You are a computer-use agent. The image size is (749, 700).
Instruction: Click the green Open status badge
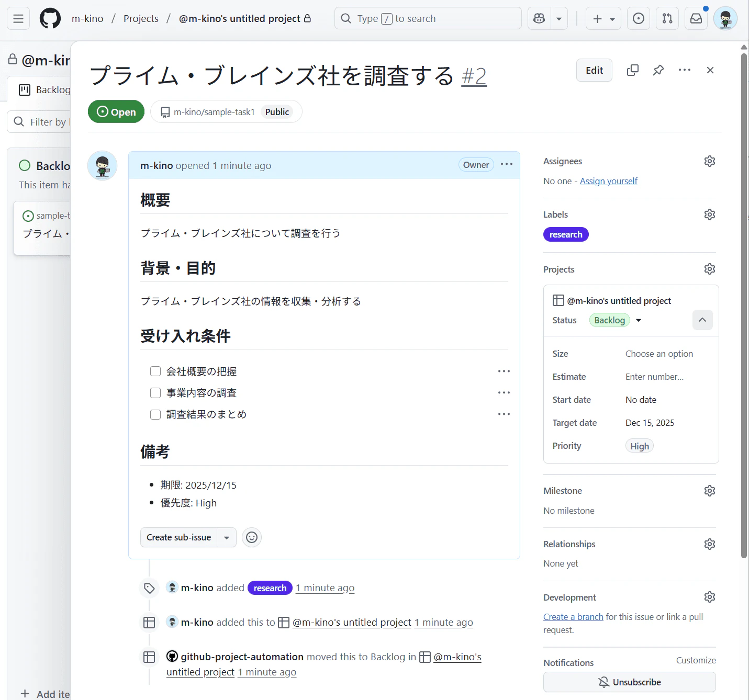116,111
